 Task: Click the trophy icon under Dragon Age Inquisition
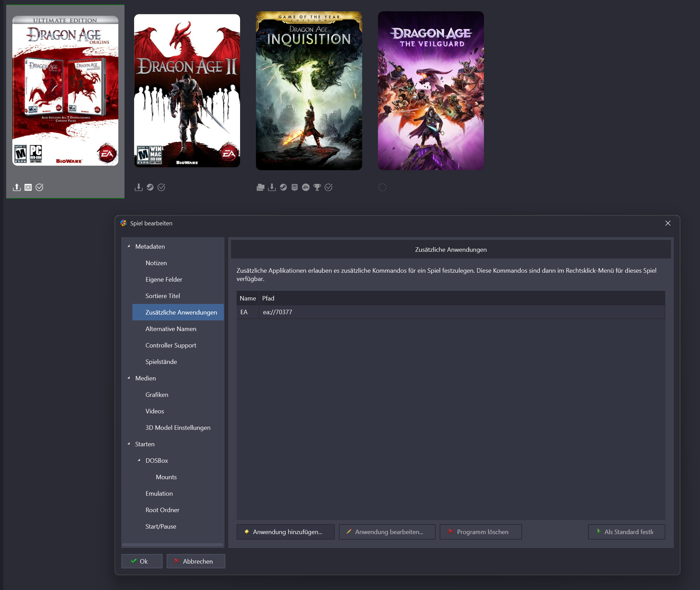click(x=317, y=187)
